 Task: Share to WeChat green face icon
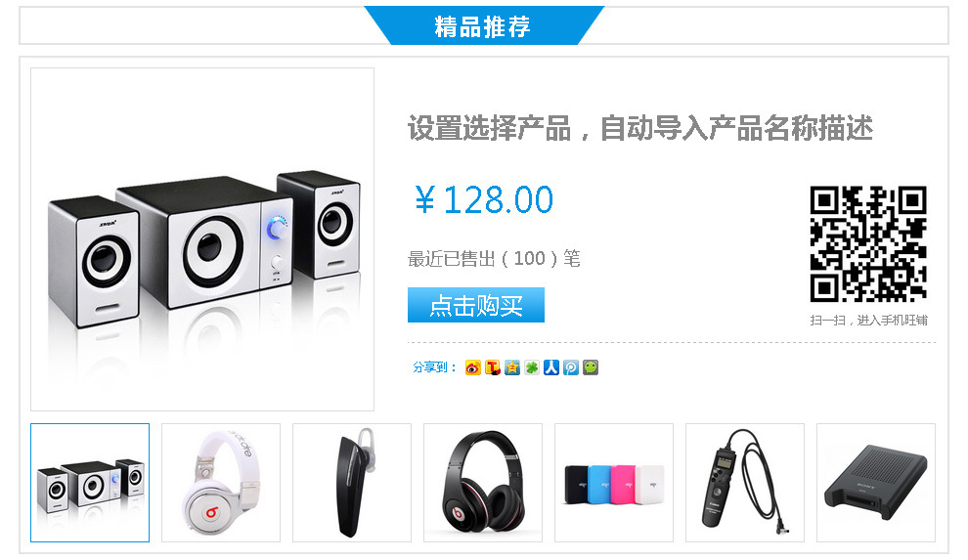point(591,367)
